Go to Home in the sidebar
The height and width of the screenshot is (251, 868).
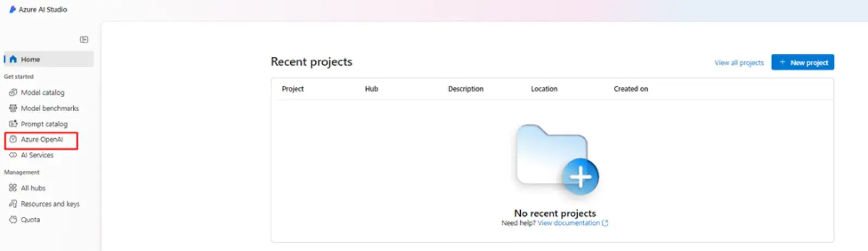click(49, 59)
